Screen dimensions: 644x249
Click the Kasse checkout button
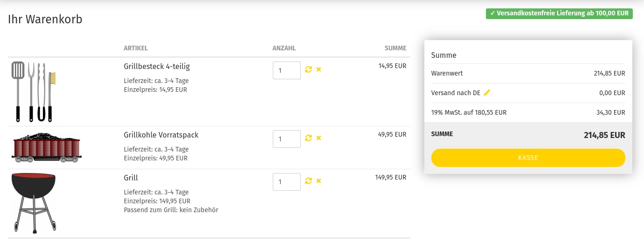pos(528,158)
